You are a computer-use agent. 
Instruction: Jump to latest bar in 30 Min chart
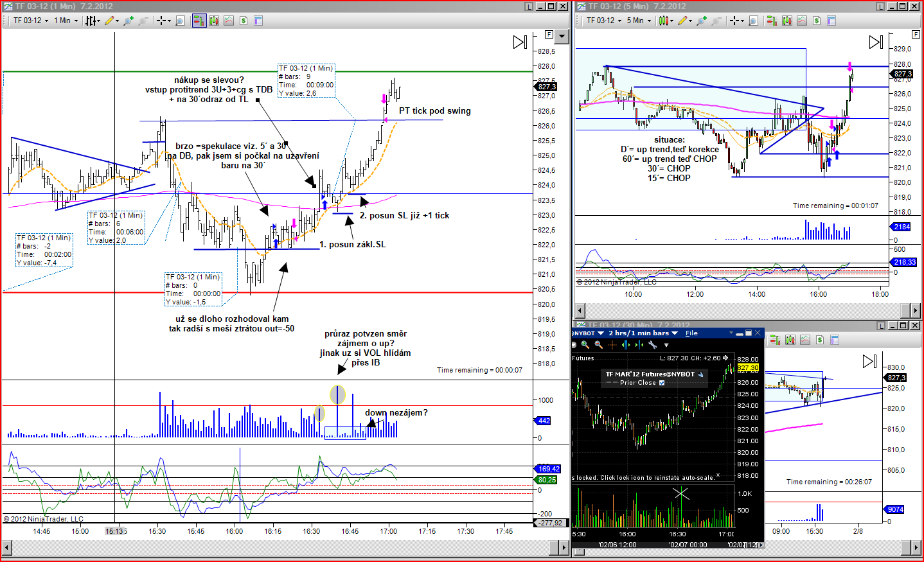click(x=869, y=362)
